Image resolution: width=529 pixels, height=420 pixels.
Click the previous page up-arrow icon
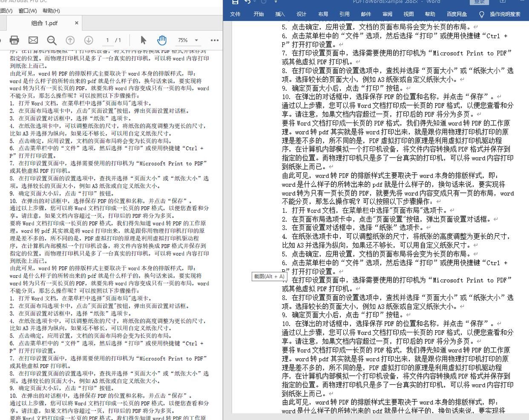70,40
